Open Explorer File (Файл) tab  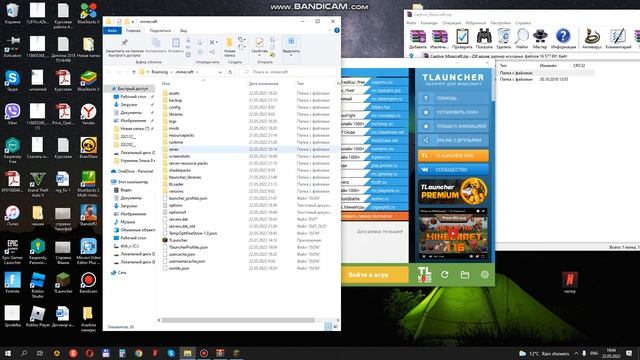112,31
